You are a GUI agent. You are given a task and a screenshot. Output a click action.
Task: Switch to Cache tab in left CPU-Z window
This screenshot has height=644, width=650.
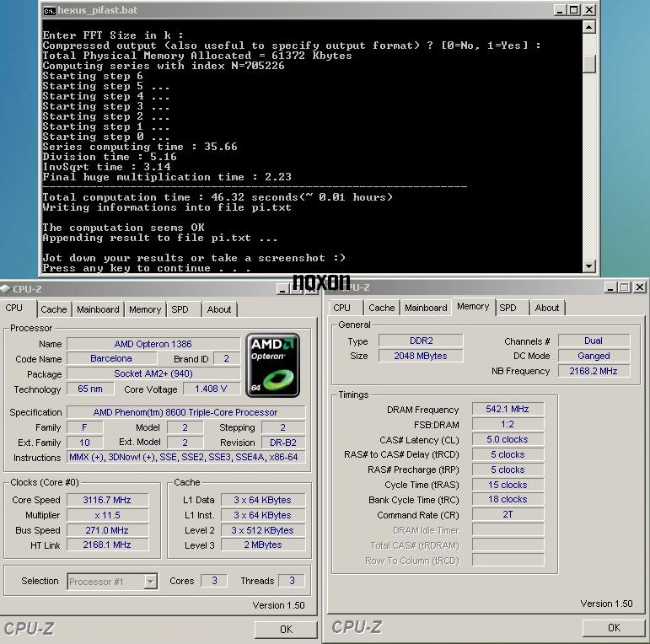53,309
